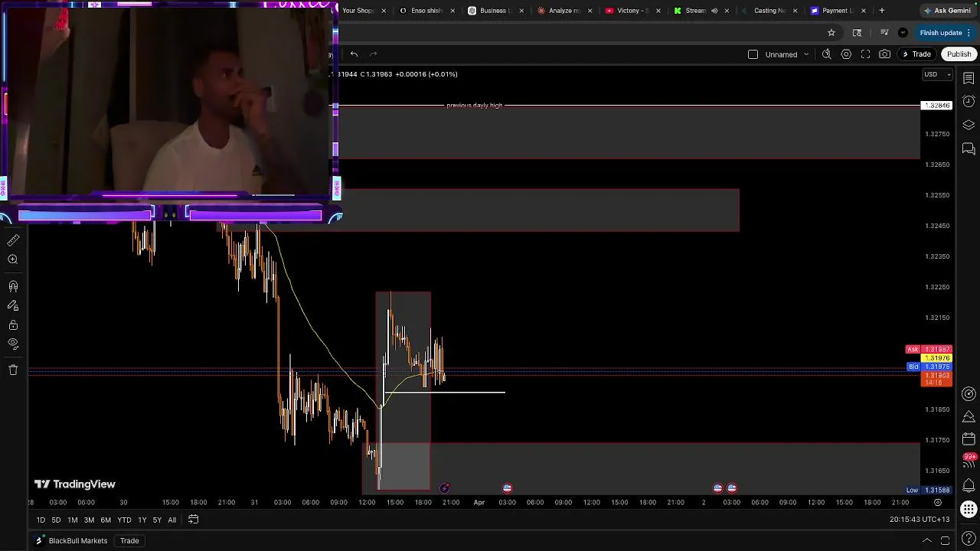The height and width of the screenshot is (551, 980).
Task: Open a new browser tab with plus
Action: (x=882, y=11)
